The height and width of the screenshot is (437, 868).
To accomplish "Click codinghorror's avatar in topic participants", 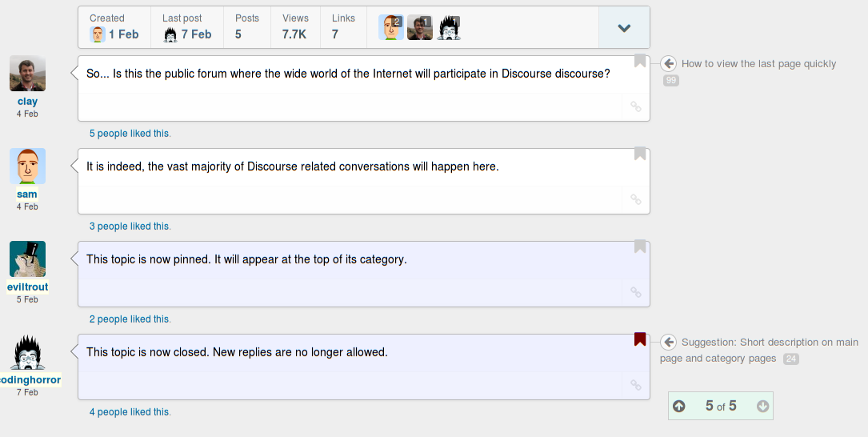I will click(449, 27).
